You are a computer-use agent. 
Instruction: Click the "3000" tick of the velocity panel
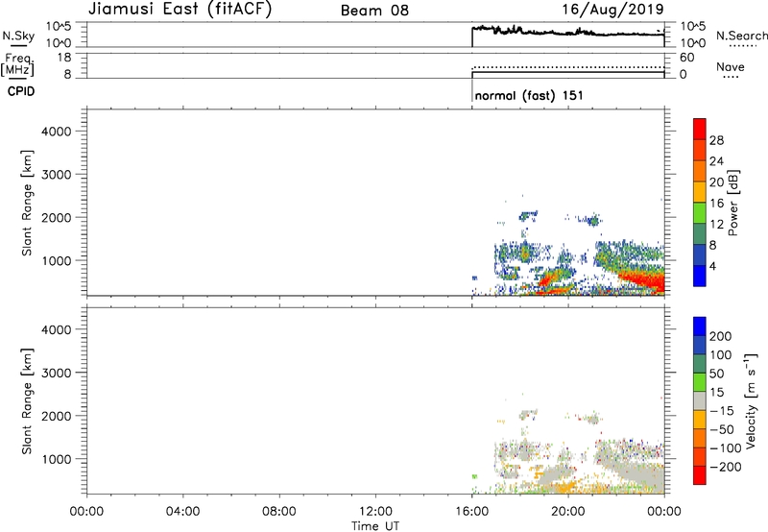[57, 373]
